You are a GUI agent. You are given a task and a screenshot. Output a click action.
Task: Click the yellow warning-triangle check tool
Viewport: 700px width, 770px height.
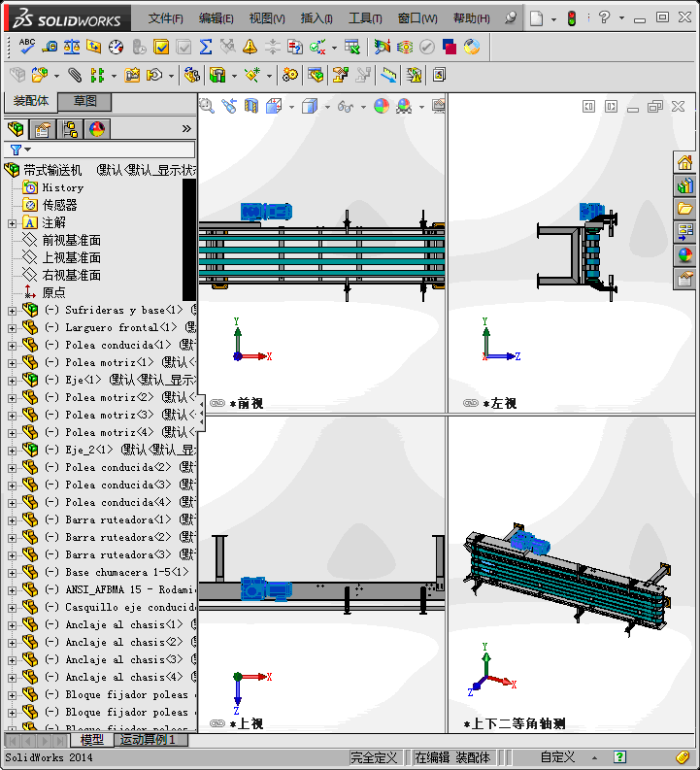click(250, 48)
